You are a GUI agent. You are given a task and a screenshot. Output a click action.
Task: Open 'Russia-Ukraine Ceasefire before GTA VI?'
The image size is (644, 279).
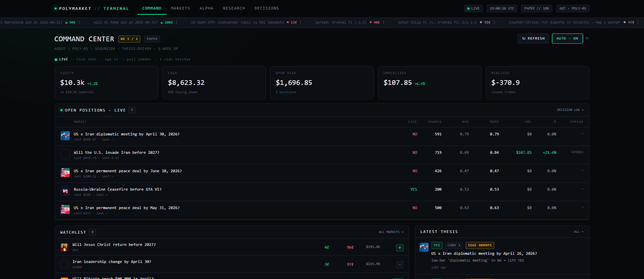tap(118, 189)
